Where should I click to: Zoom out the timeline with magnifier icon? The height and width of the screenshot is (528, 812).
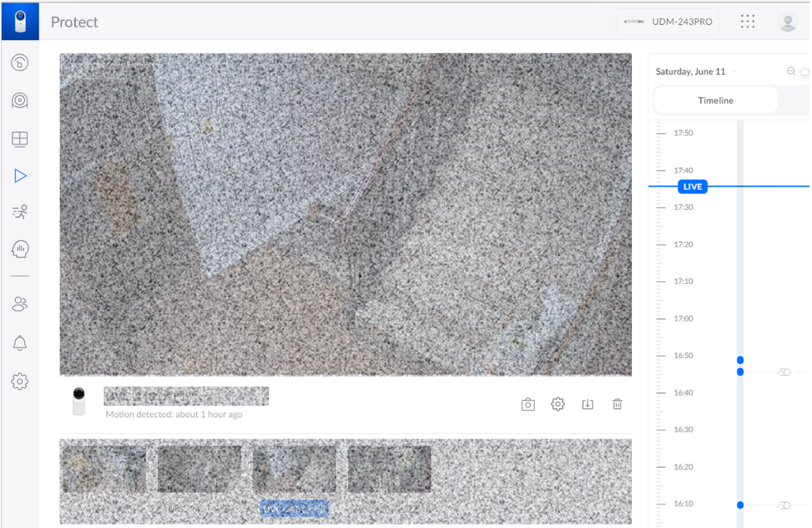[791, 72]
